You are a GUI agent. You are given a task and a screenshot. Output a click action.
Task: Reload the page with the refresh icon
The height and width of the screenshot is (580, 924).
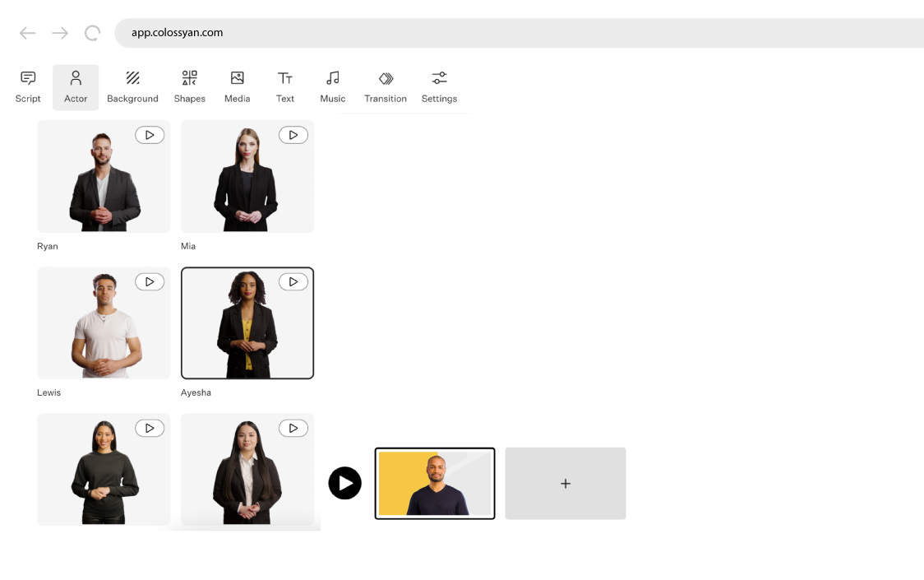92,33
